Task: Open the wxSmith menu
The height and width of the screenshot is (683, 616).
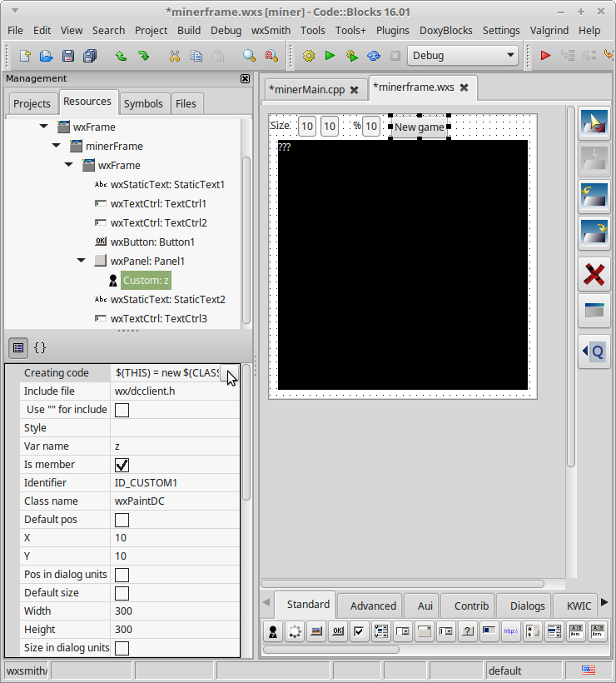Action: click(x=271, y=31)
